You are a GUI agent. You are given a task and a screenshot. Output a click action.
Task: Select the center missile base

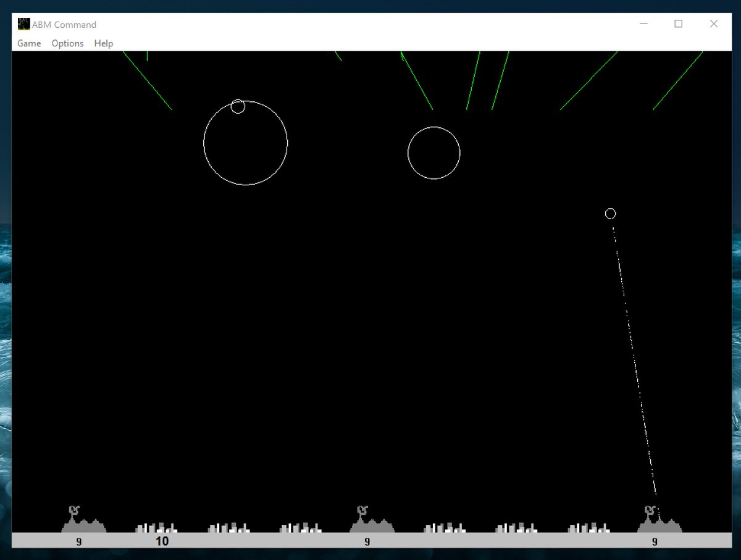pyautogui.click(x=372, y=520)
